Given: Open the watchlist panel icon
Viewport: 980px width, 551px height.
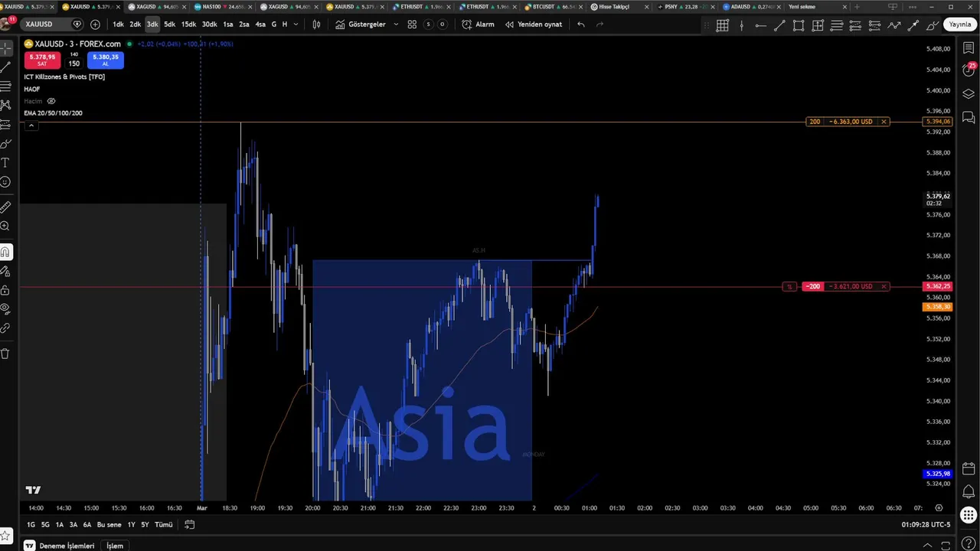Looking at the screenshot, I should pos(969,48).
